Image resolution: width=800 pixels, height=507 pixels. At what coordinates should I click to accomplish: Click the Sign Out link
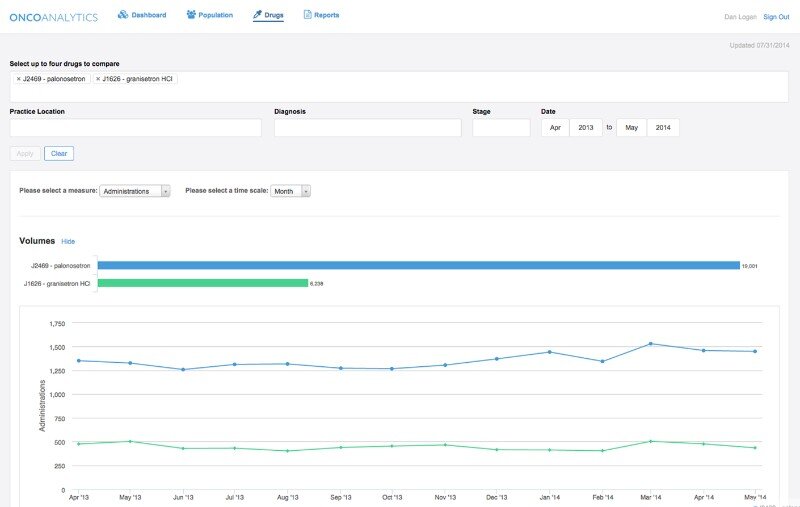[776, 17]
